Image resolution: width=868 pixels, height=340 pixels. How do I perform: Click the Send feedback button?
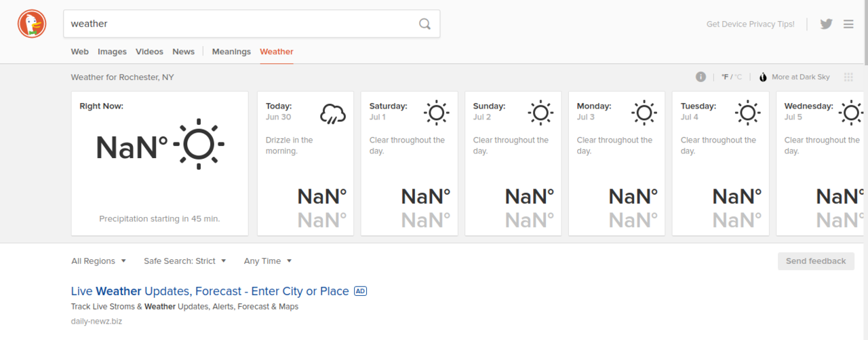point(816,261)
